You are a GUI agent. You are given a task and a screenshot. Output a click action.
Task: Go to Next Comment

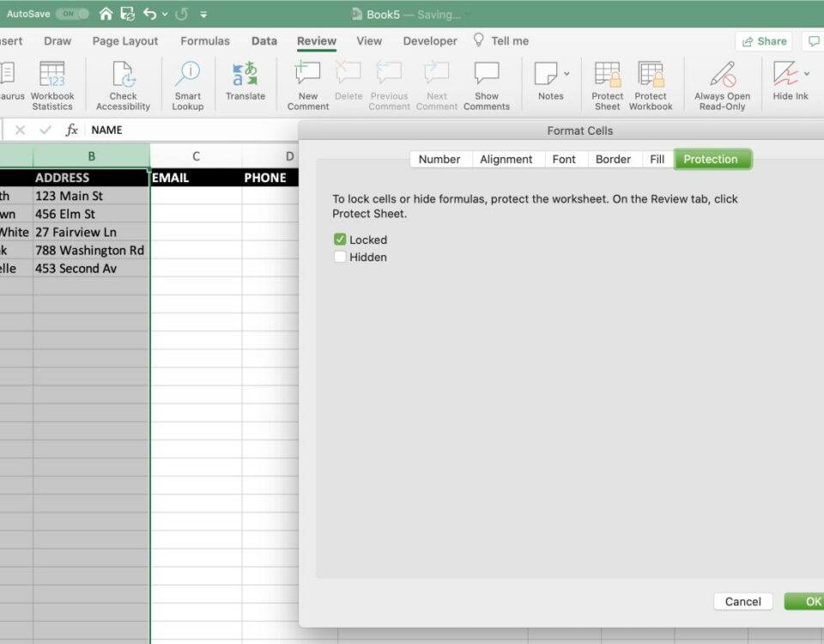[437, 86]
